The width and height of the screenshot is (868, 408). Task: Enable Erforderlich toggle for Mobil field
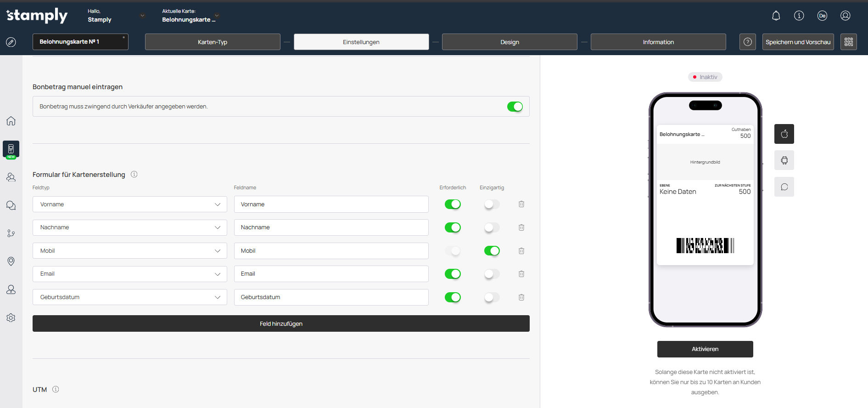tap(453, 251)
